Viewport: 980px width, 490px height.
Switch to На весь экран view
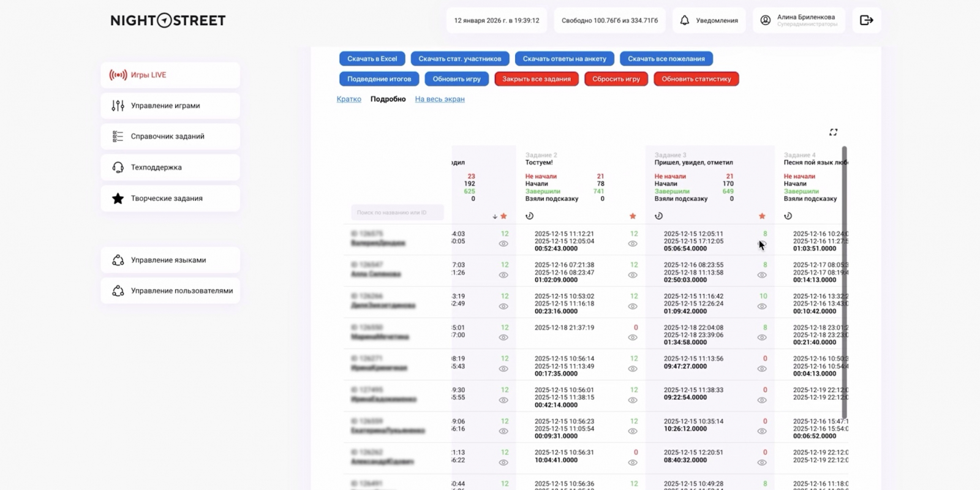click(x=440, y=99)
